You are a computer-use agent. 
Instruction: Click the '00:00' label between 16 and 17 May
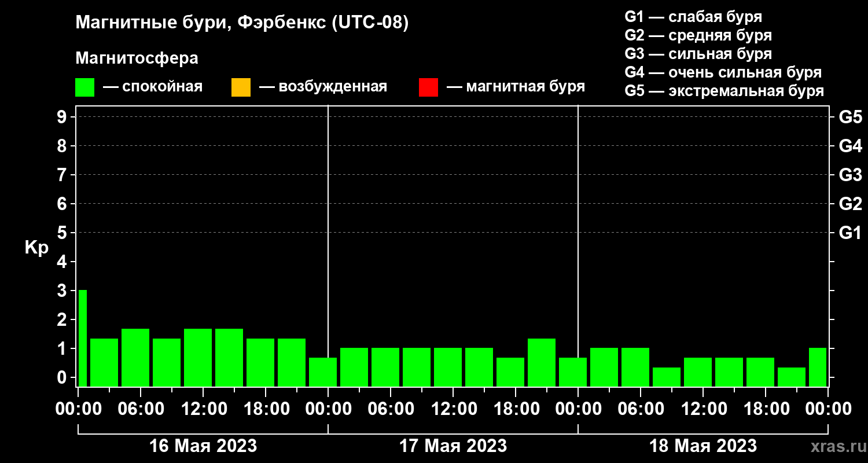click(328, 409)
